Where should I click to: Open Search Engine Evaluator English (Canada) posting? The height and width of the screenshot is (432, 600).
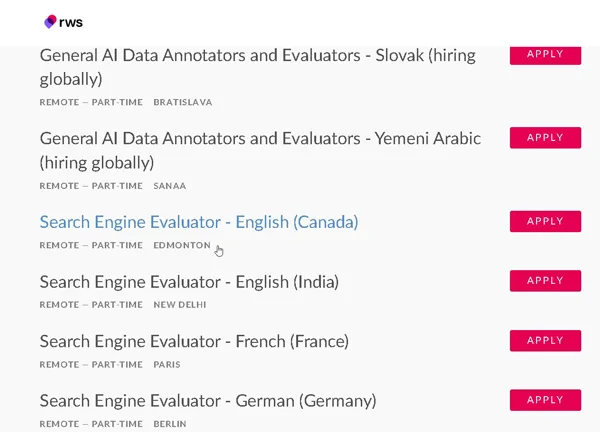(x=199, y=222)
